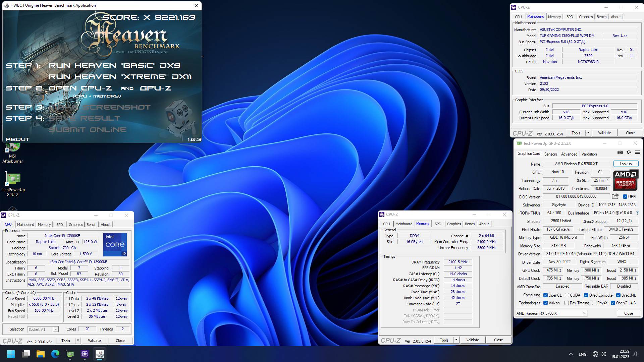The height and width of the screenshot is (362, 644).
Task: Show hidden system tray icons
Action: (x=571, y=354)
